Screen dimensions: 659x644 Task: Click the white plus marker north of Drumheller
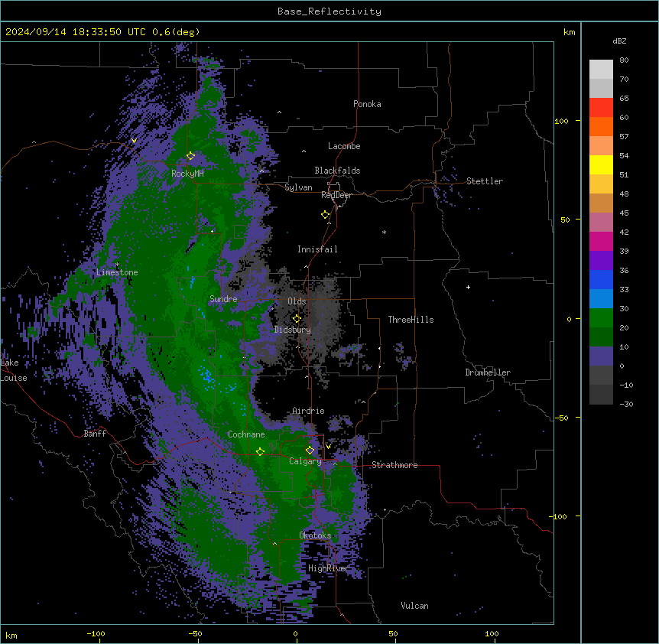[468, 287]
